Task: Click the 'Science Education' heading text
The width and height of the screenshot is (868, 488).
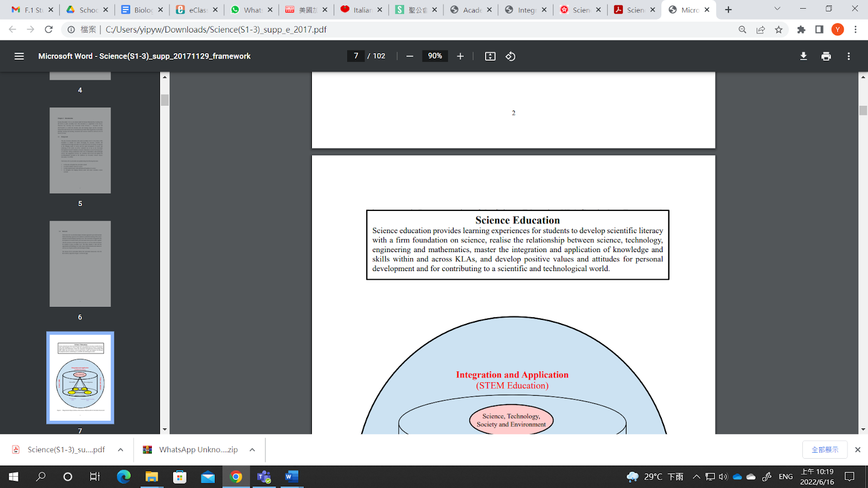Action: 518,220
